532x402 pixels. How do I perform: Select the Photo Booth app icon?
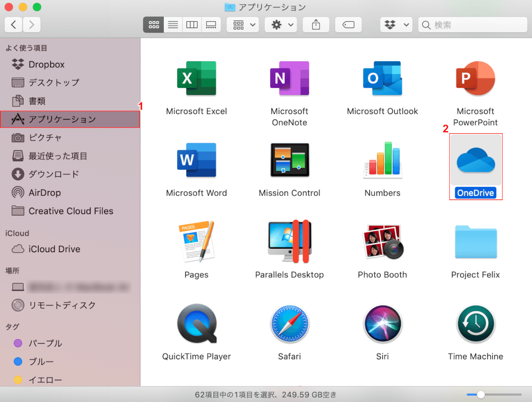click(x=382, y=242)
